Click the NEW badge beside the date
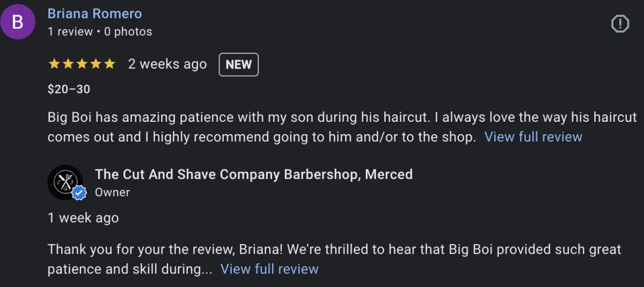 pyautogui.click(x=239, y=64)
